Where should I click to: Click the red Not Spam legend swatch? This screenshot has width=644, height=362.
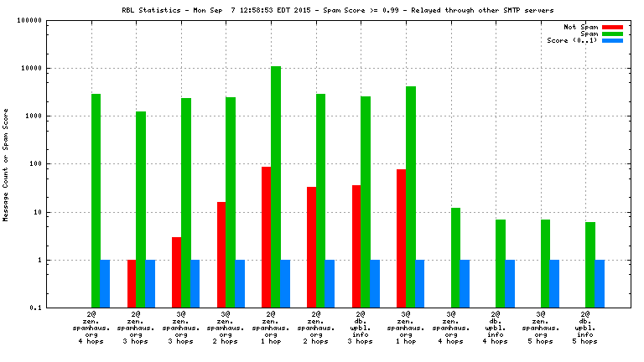click(613, 26)
